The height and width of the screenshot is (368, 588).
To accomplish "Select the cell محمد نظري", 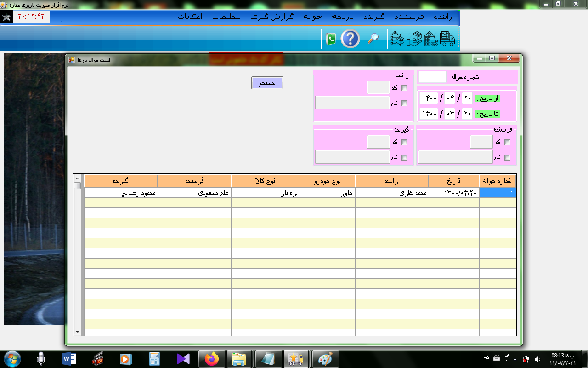I will point(392,193).
